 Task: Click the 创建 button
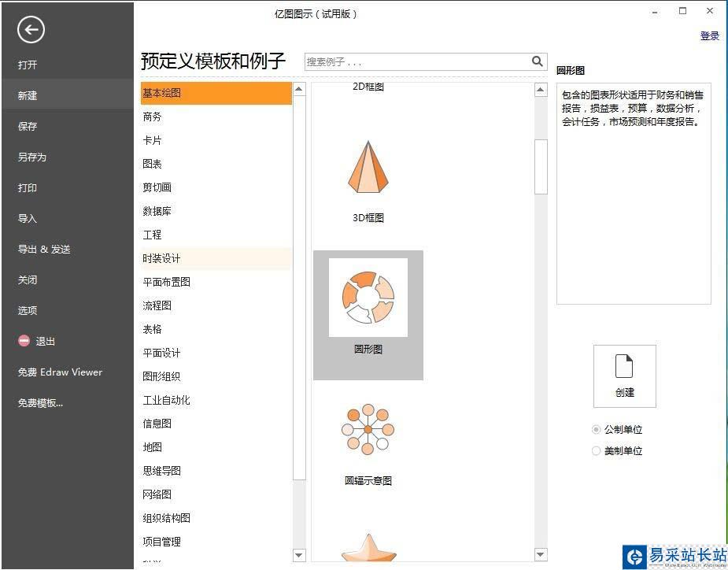(x=624, y=376)
